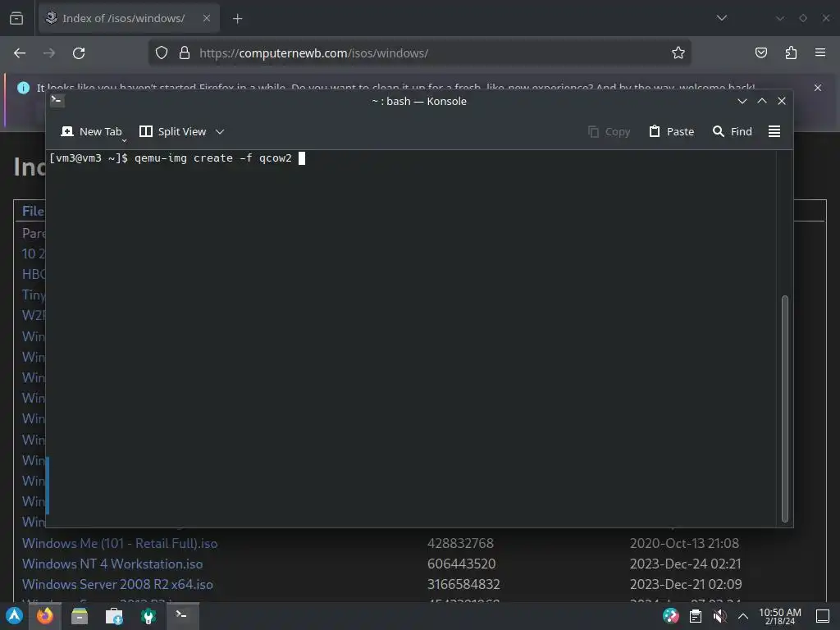840x630 pixels.
Task: Click file size 428832768
Action: pyautogui.click(x=460, y=543)
